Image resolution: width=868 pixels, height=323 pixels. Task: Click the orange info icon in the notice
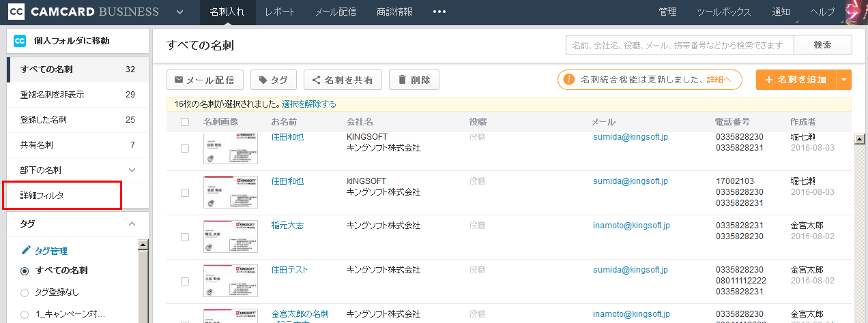569,80
